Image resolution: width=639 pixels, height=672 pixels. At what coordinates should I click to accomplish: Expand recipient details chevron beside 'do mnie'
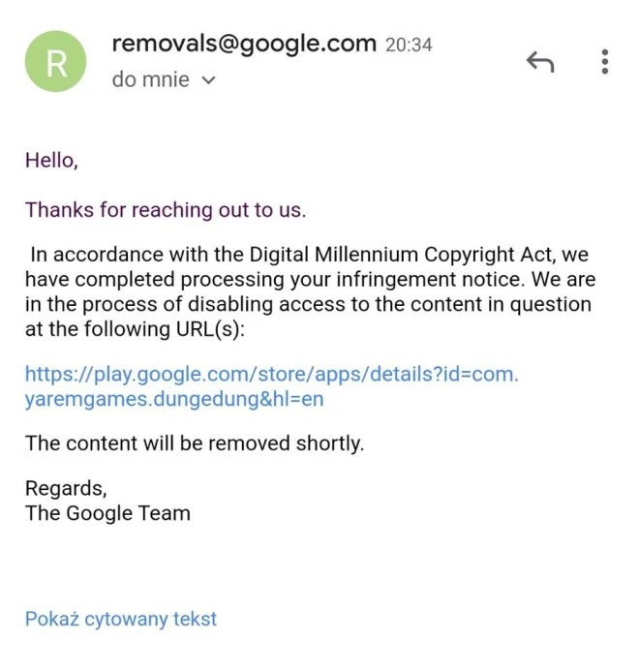click(x=208, y=81)
